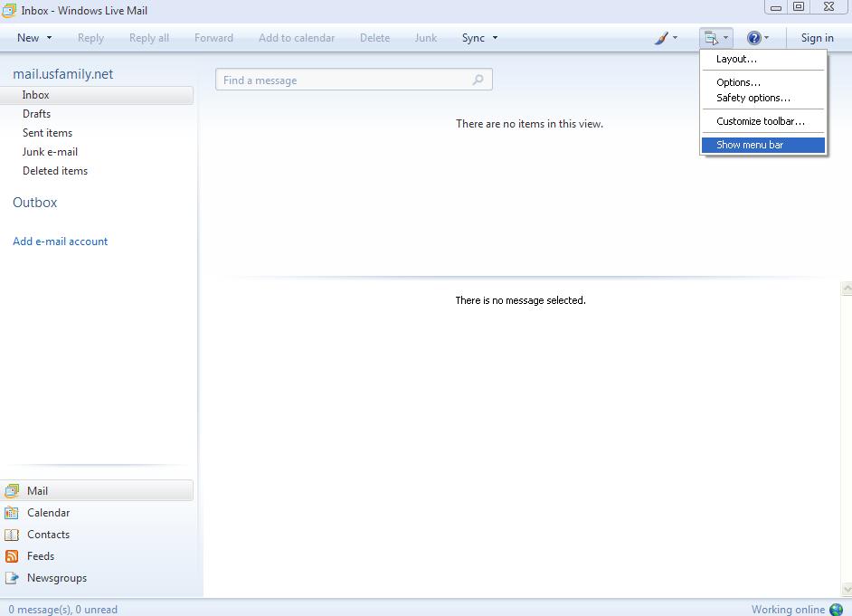Click the Calendar icon in sidebar
Viewport: 852px width, 616px height.
[x=12, y=513]
